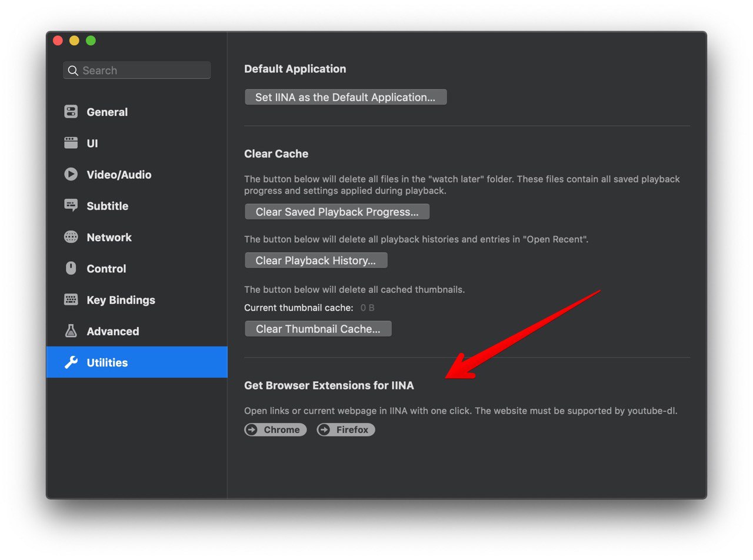Viewport: 753px width, 560px height.
Task: Open the Video/Audio tab label
Action: (x=119, y=175)
